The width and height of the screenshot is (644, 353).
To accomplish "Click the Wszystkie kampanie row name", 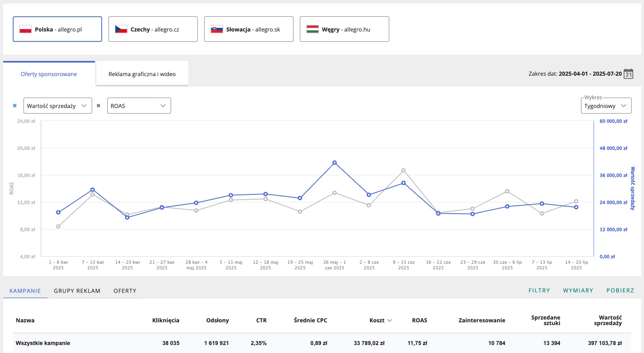I will (43, 343).
